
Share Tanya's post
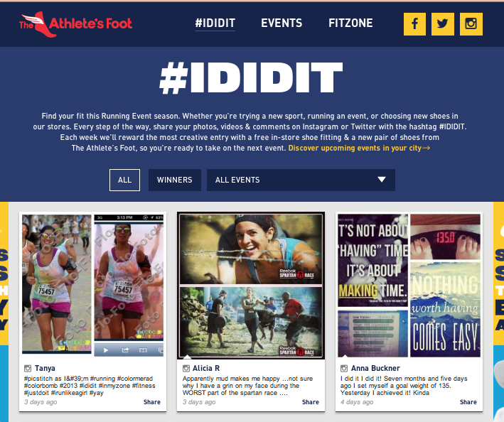point(151,402)
